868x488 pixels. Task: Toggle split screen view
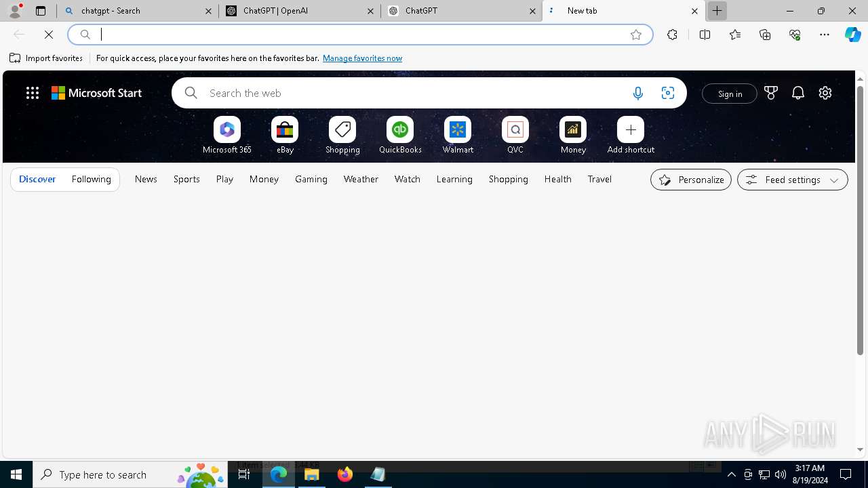[705, 35]
